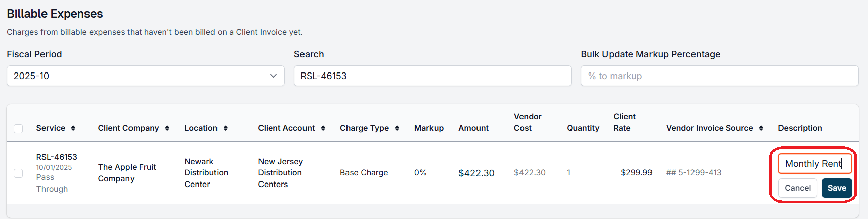Click the Monthly Rent description input
The image size is (868, 219).
[814, 164]
